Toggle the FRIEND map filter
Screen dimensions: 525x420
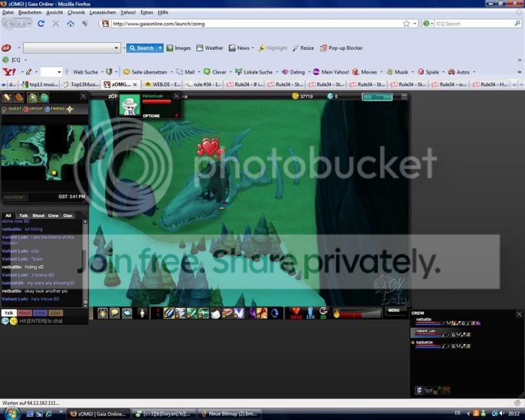click(54, 109)
